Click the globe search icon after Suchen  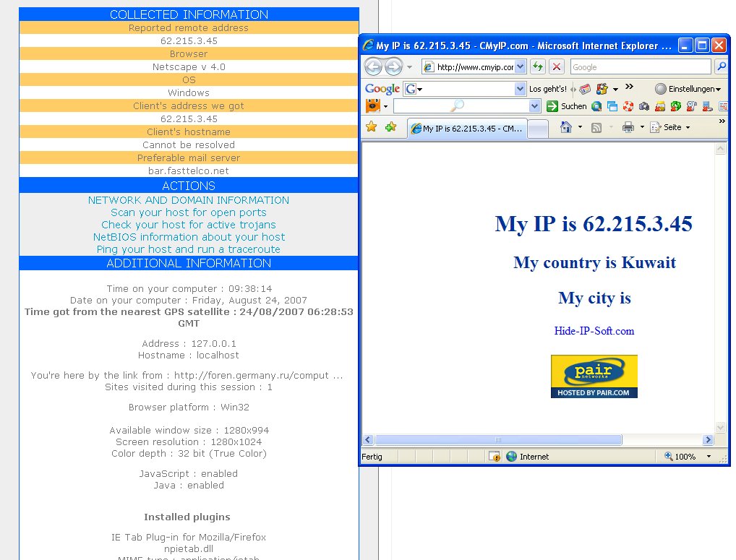596,106
